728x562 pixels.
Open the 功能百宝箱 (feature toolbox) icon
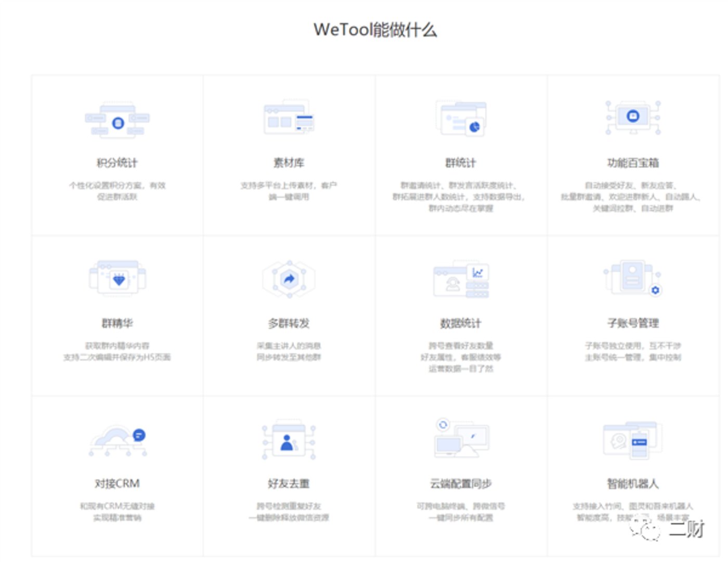pos(632,117)
